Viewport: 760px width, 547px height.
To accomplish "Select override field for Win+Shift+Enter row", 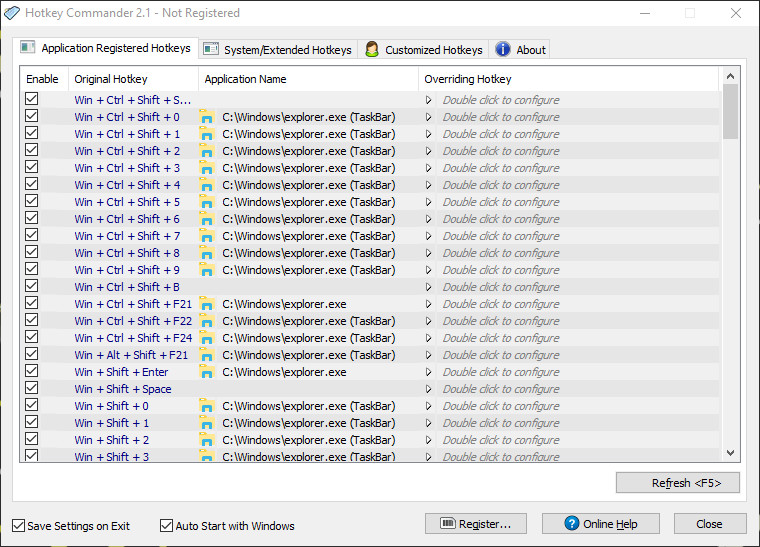I will 578,372.
